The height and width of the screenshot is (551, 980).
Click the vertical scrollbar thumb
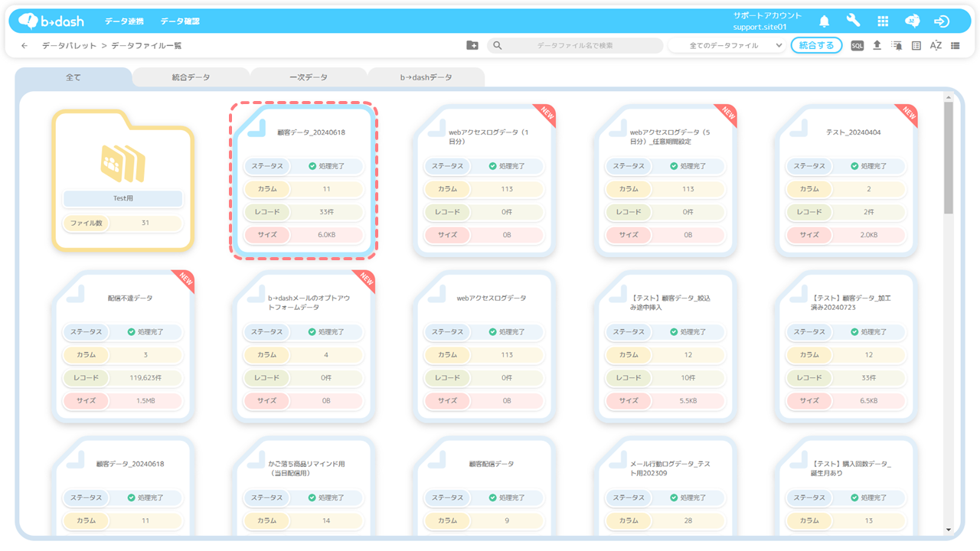949,158
